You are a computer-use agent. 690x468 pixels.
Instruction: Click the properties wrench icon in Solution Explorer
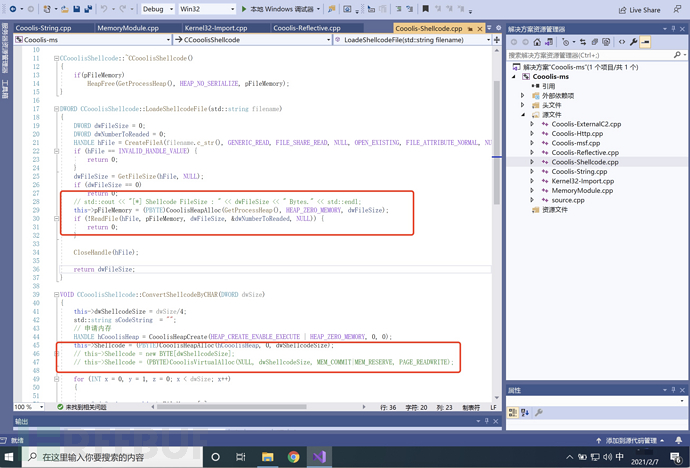click(631, 42)
